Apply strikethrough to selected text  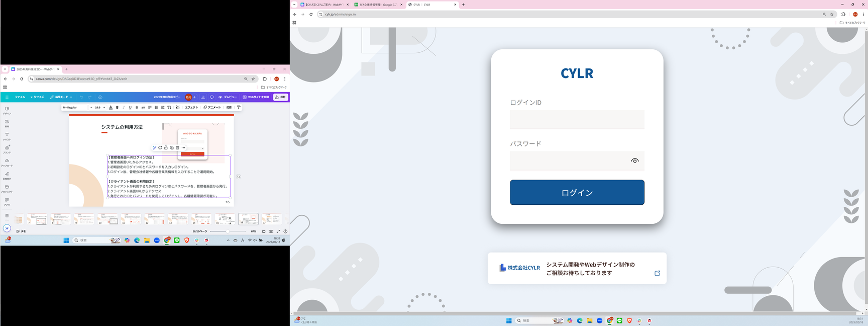[x=137, y=107]
